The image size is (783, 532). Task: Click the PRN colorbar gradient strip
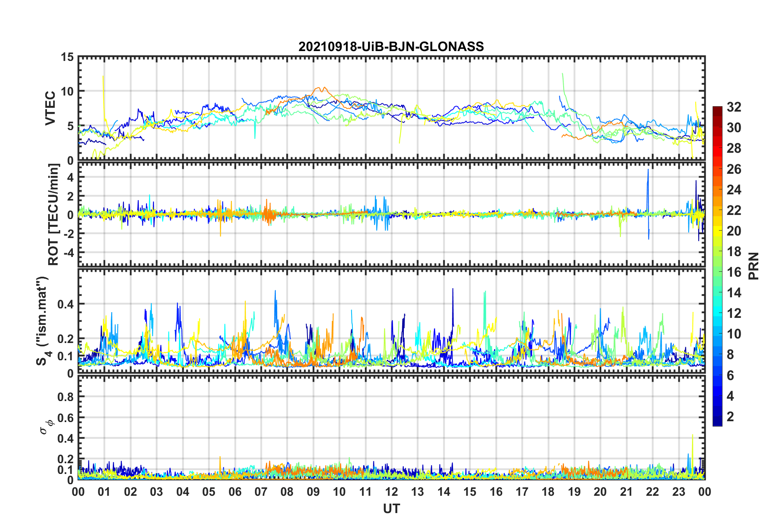click(717, 266)
